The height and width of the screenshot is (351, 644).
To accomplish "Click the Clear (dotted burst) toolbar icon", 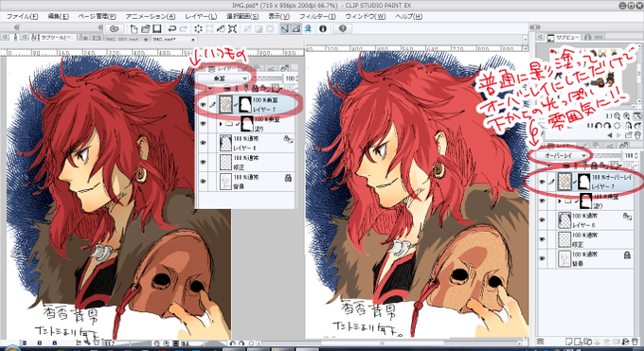I will 198,28.
